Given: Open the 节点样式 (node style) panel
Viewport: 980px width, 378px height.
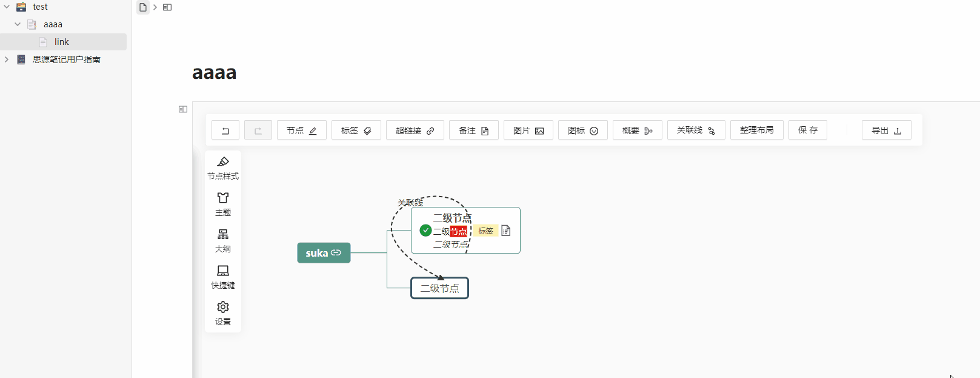Looking at the screenshot, I should click(222, 168).
